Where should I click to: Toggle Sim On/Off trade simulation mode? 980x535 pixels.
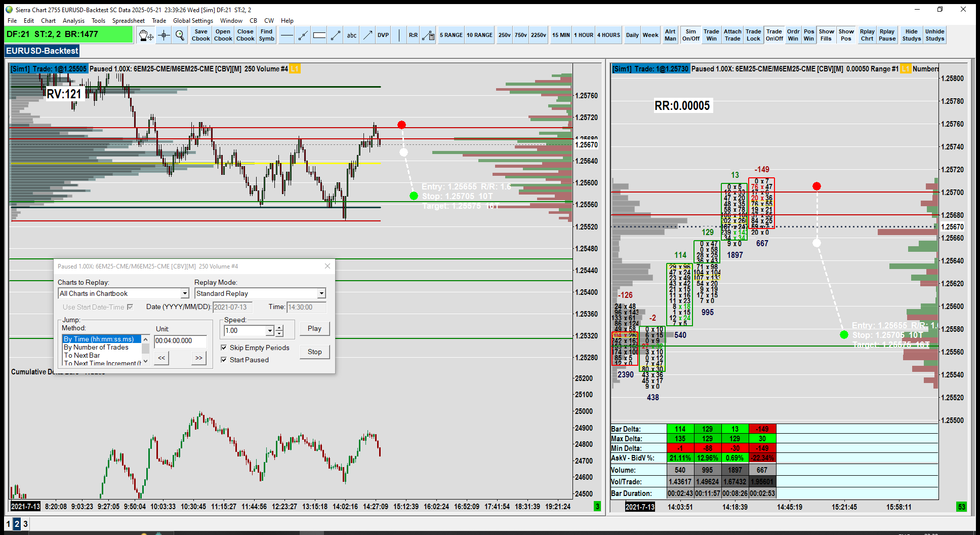[x=690, y=35]
